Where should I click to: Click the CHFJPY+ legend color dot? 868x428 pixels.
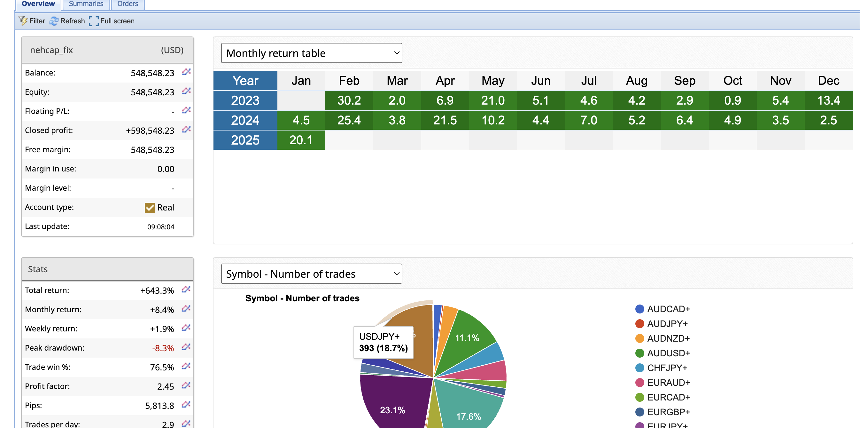639,368
